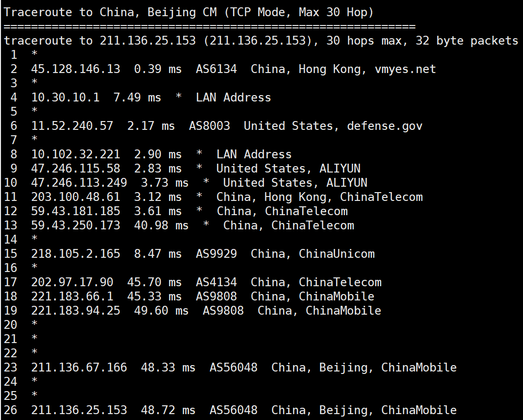This screenshot has height=420, width=523.
Task: Click the target IP 211.136.25.153 in the header
Action: 148,41
